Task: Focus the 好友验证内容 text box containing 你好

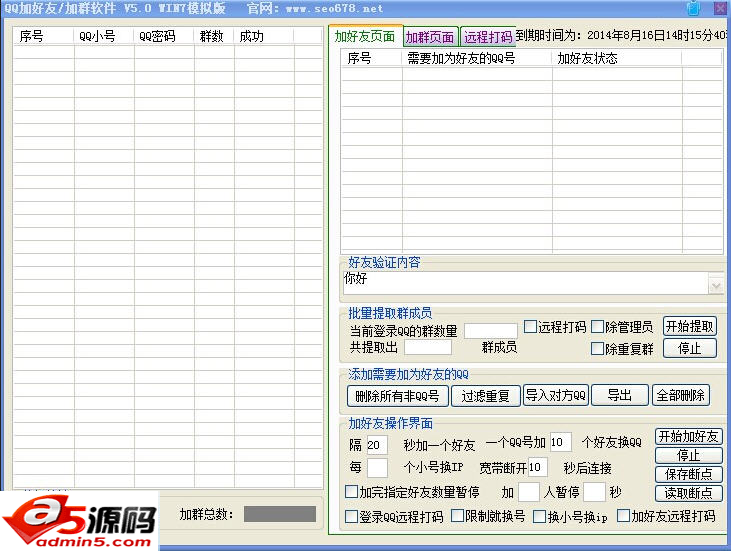Action: 526,283
